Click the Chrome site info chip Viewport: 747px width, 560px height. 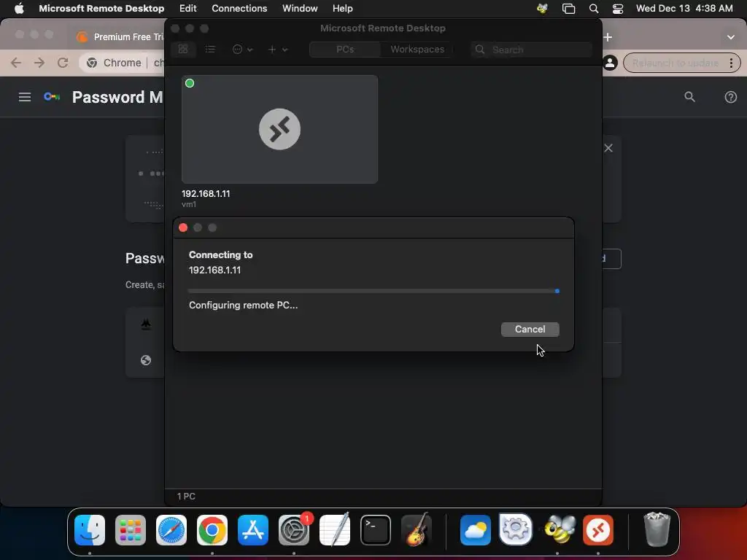point(115,63)
